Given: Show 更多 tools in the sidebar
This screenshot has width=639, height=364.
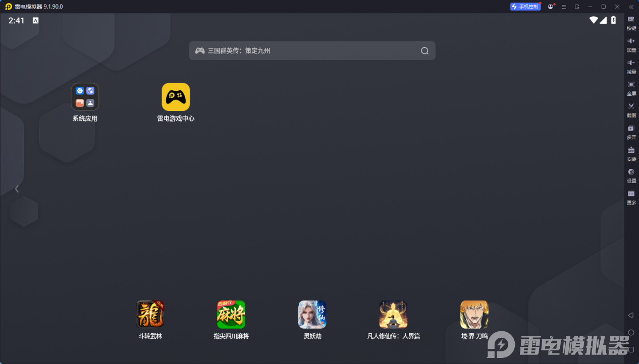Looking at the screenshot, I should (x=631, y=197).
